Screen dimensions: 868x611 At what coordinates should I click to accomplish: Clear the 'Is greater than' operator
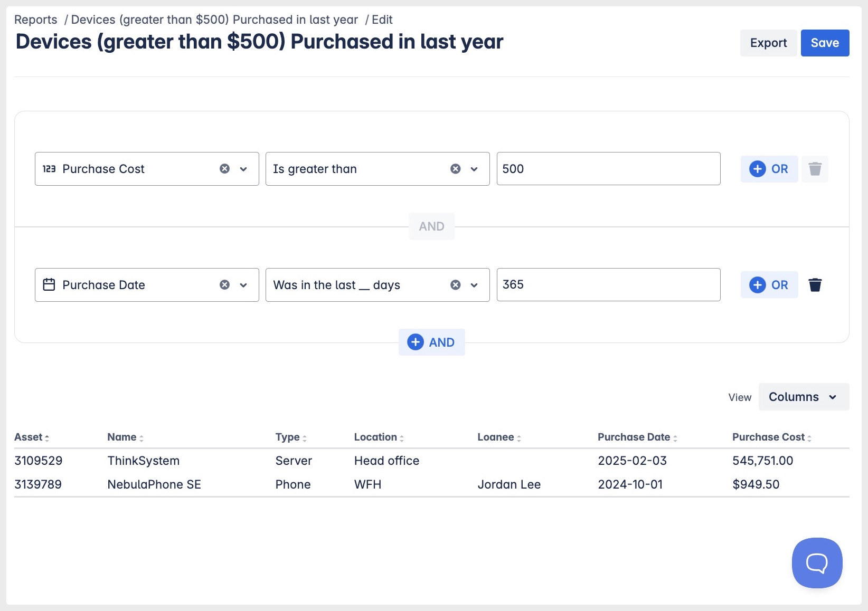pyautogui.click(x=455, y=169)
